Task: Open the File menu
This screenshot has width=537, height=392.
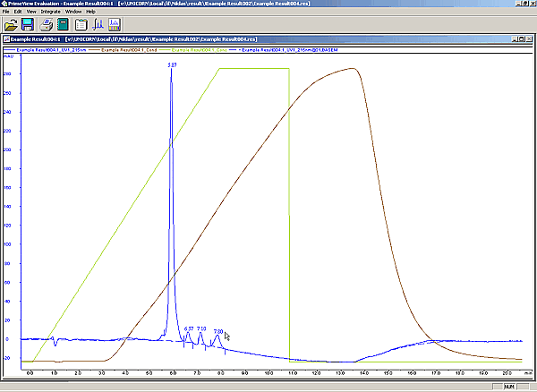Action: coord(6,12)
